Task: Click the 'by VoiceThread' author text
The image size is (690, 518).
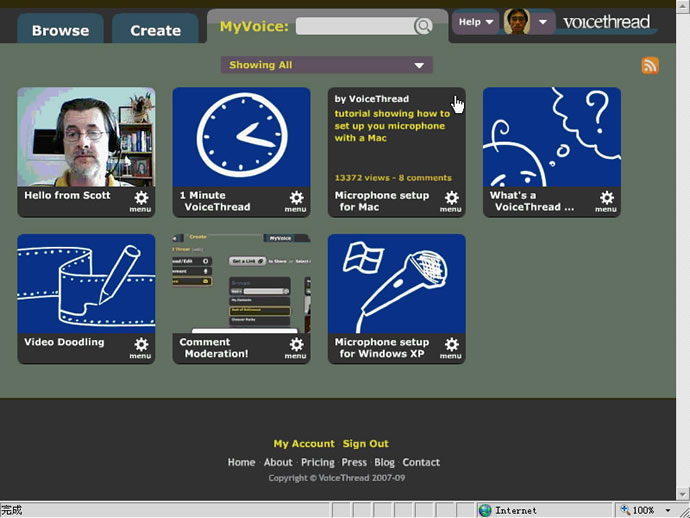Action: [372, 99]
